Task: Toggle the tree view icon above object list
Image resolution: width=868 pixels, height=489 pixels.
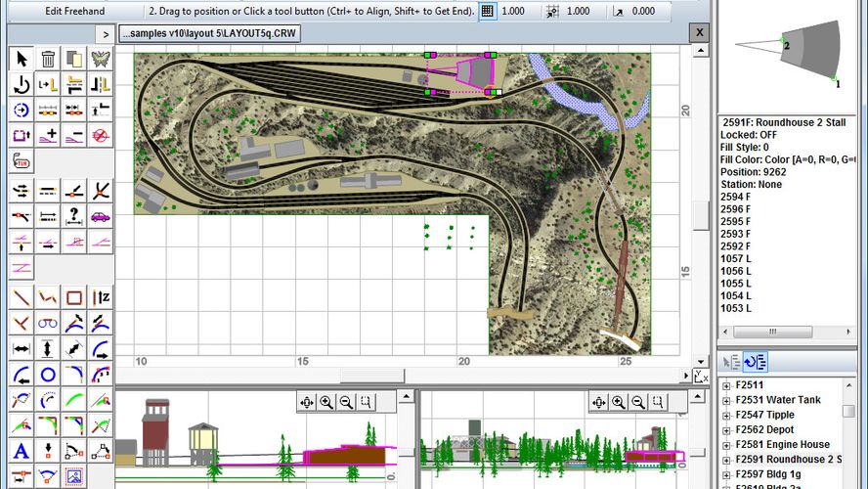Action: 756,363
